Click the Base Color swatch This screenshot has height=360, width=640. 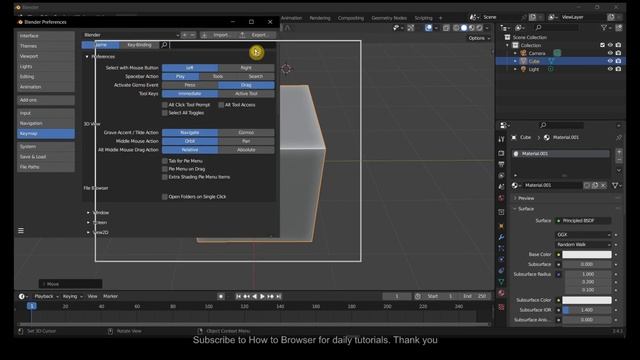pos(587,254)
